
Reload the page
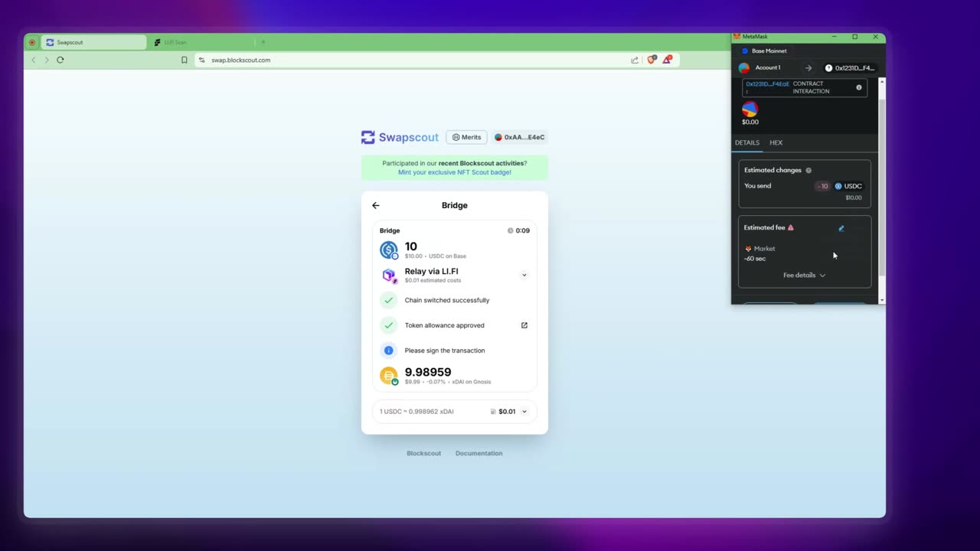pyautogui.click(x=60, y=60)
